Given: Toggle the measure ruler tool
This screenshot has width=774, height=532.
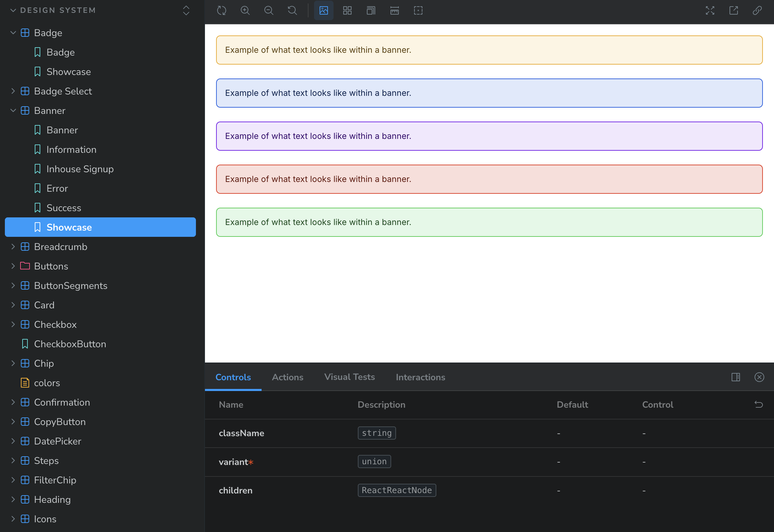Looking at the screenshot, I should point(395,10).
